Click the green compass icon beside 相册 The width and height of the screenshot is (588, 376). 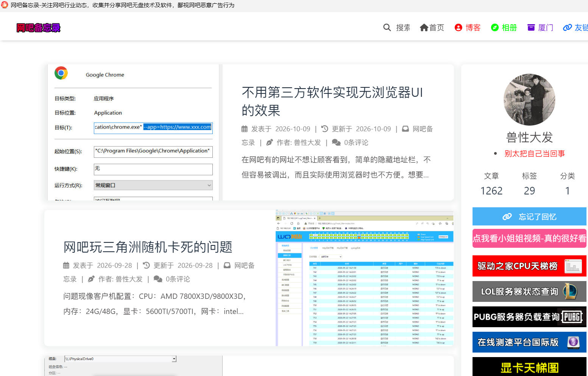point(495,28)
